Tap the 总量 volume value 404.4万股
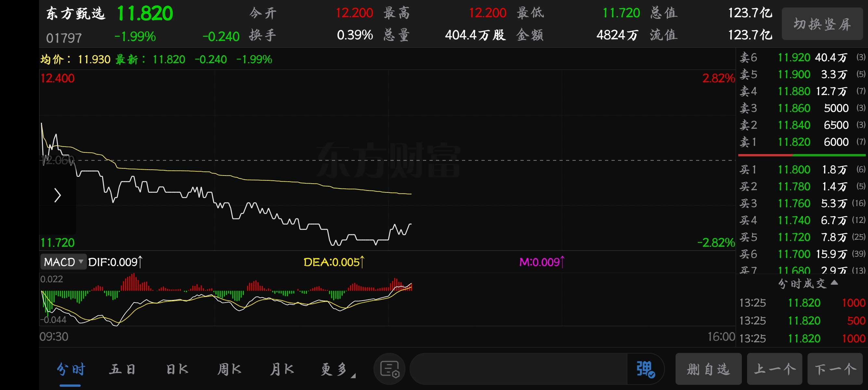Screen dimensions: 868x390 coord(475,35)
